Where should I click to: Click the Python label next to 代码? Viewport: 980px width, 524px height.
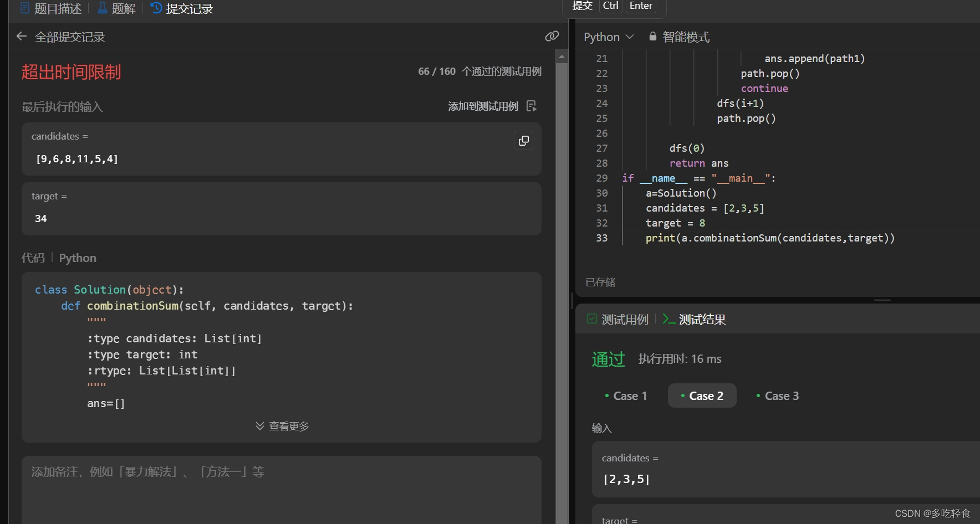[x=78, y=258]
